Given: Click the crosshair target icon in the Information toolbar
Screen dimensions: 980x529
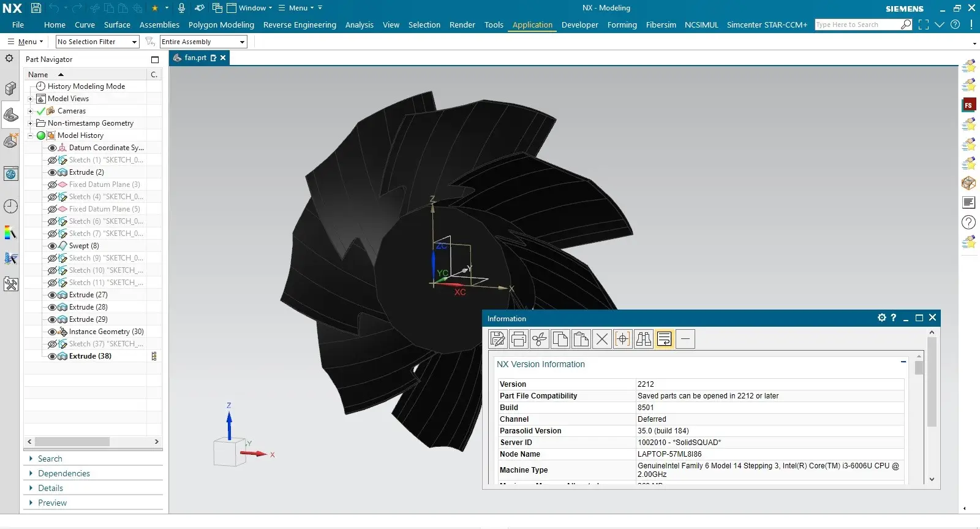Looking at the screenshot, I should [623, 339].
